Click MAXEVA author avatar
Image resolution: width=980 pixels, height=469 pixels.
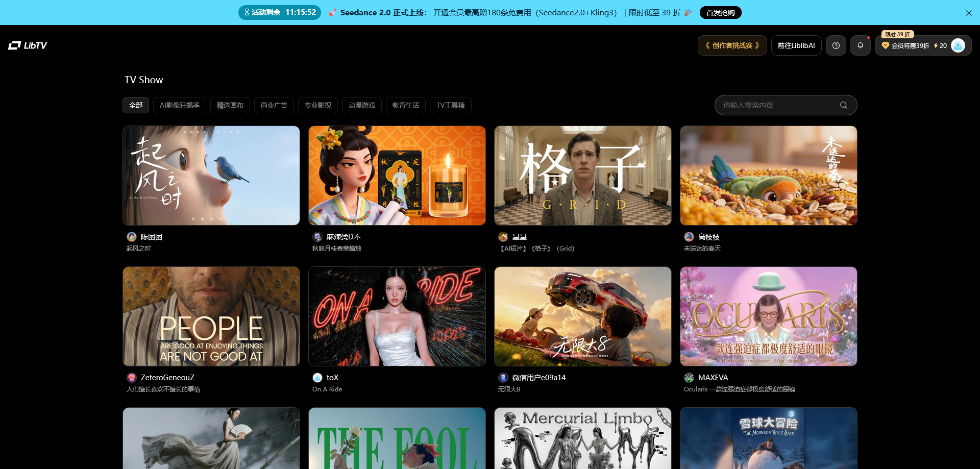pyautogui.click(x=689, y=378)
